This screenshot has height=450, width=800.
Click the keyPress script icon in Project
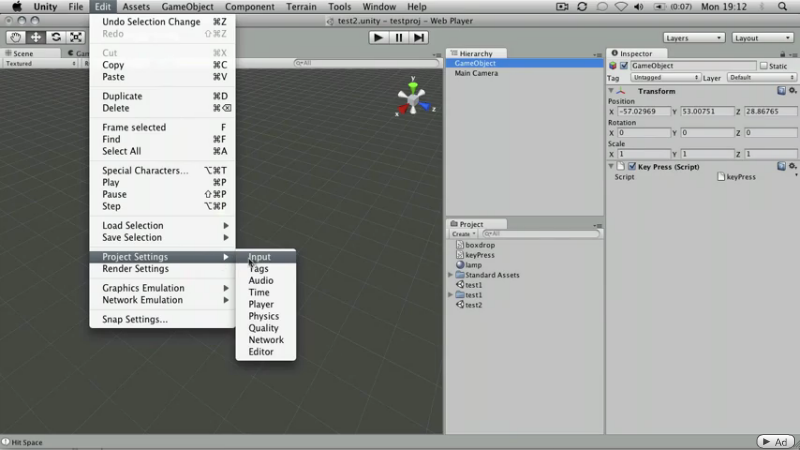[460, 255]
